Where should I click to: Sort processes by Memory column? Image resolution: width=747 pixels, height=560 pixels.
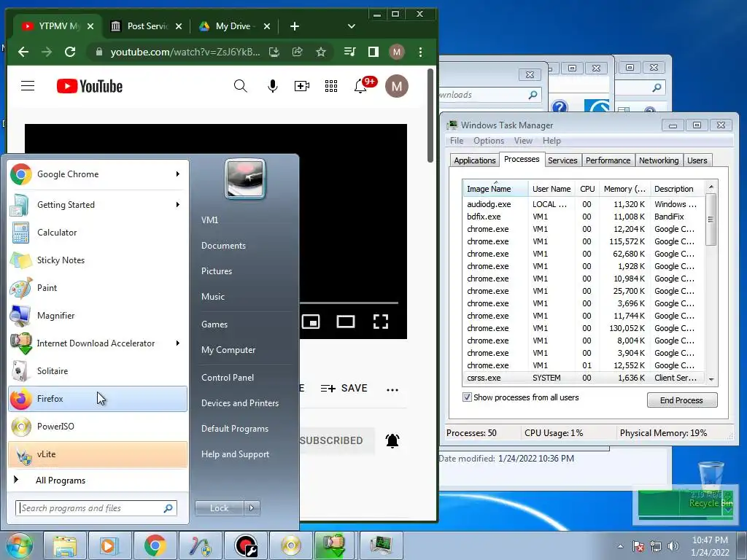(624, 189)
